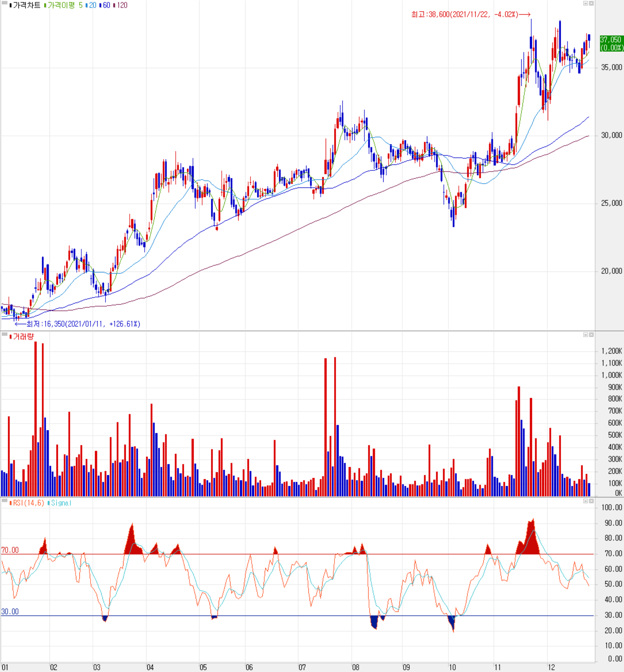Viewport: 624px width, 672px height.
Task: Maximize the price chart panel
Action: pyautogui.click(x=585, y=3)
